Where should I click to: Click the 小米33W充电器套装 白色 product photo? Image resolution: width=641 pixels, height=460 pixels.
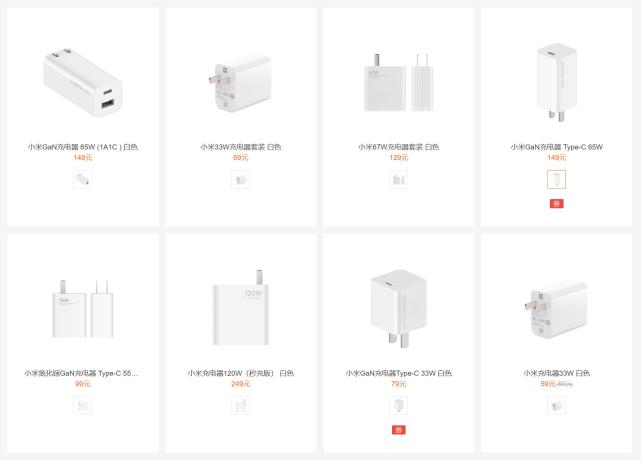tap(241, 83)
